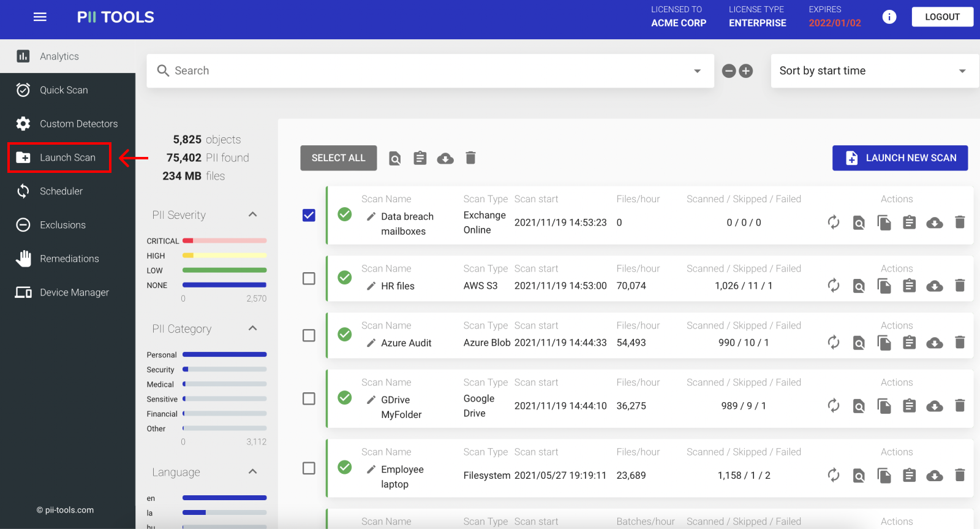Rename the Employee laptop scan
This screenshot has width=980, height=529.
tap(371, 470)
